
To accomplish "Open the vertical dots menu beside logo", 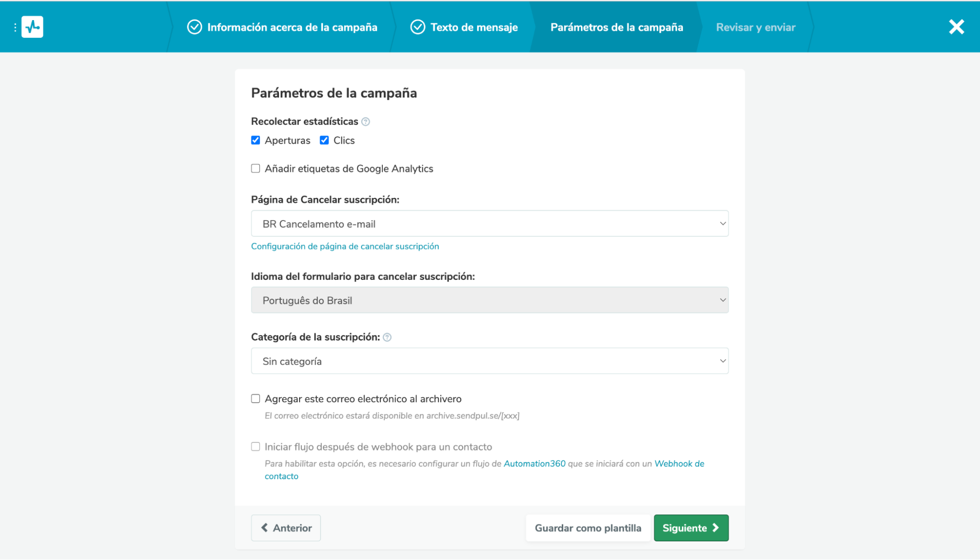I will tap(15, 27).
